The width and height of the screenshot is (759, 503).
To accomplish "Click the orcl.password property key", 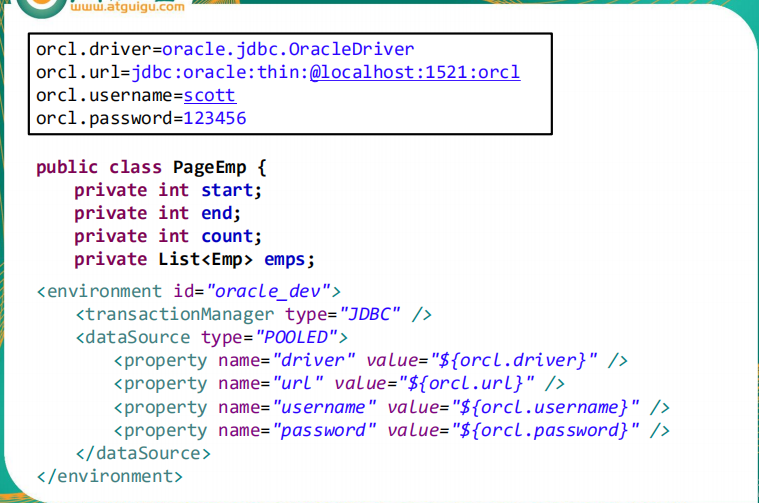I will pos(105,119).
